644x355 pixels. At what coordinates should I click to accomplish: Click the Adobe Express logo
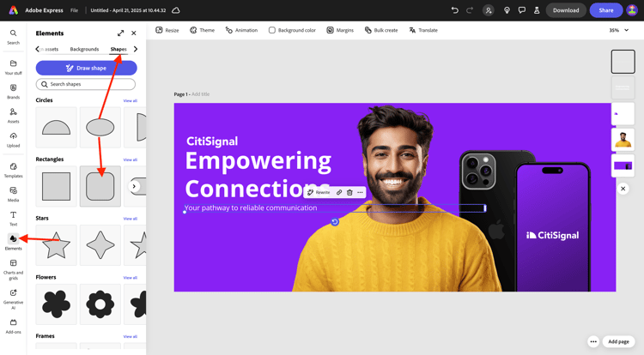14,10
